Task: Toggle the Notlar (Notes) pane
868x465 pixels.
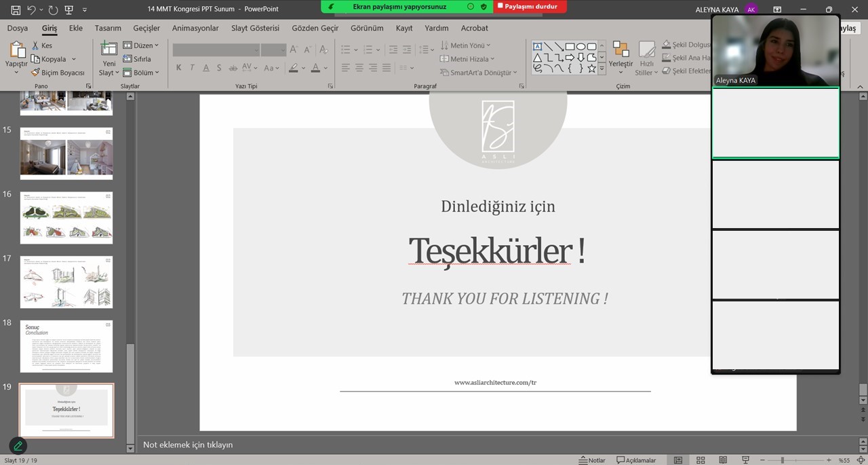Action: pyautogui.click(x=591, y=460)
